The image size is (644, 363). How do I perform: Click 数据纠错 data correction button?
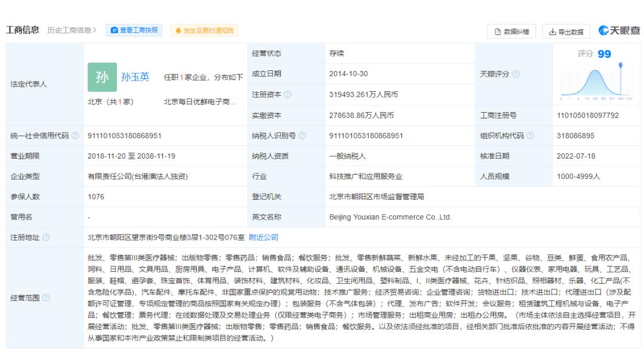tap(511, 32)
